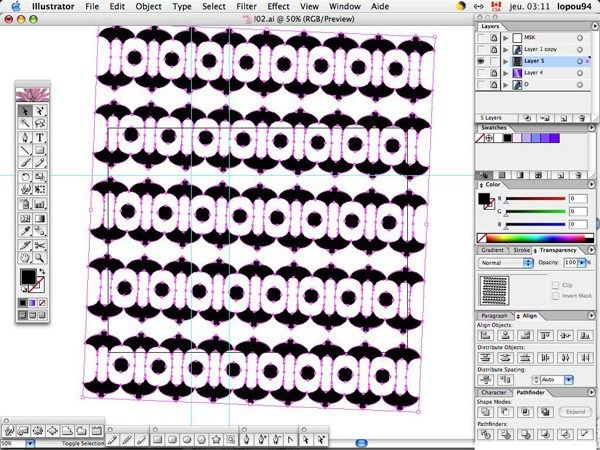Viewport: 600px width, 450px height.
Task: Show Layer 4 visibility box
Action: (x=481, y=73)
